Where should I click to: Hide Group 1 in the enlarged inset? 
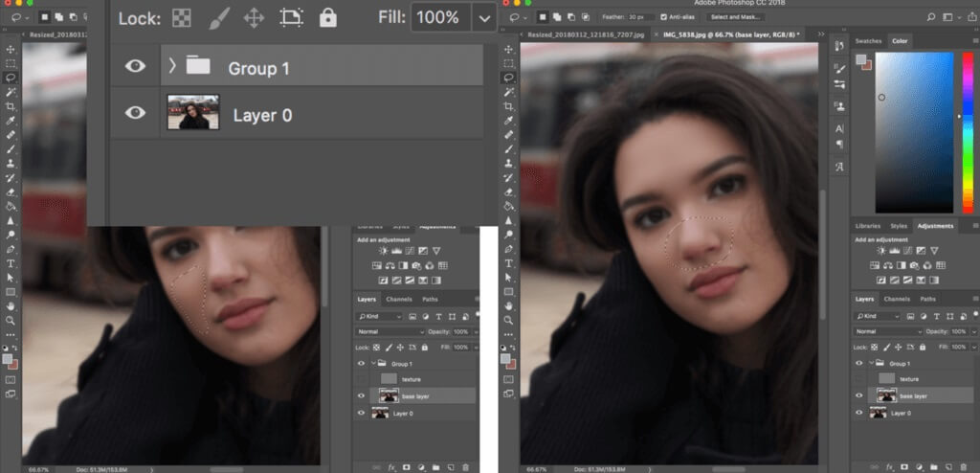coord(135,66)
